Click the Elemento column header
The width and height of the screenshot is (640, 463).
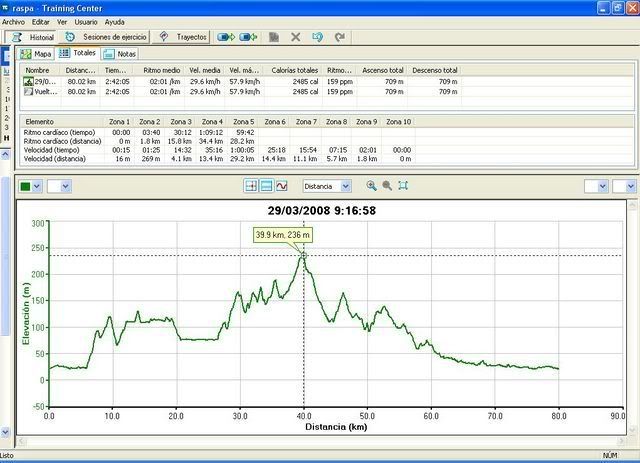(x=62, y=122)
